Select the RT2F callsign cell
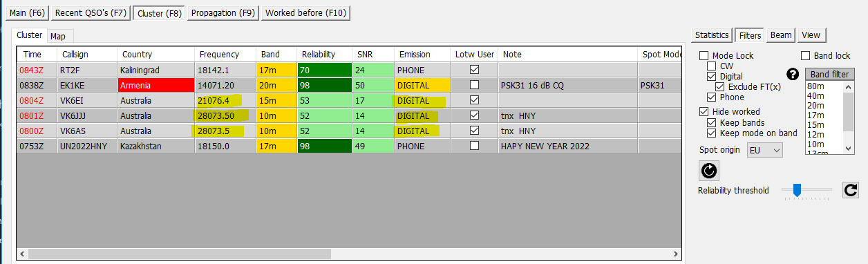The height and width of the screenshot is (264, 868). tap(87, 70)
